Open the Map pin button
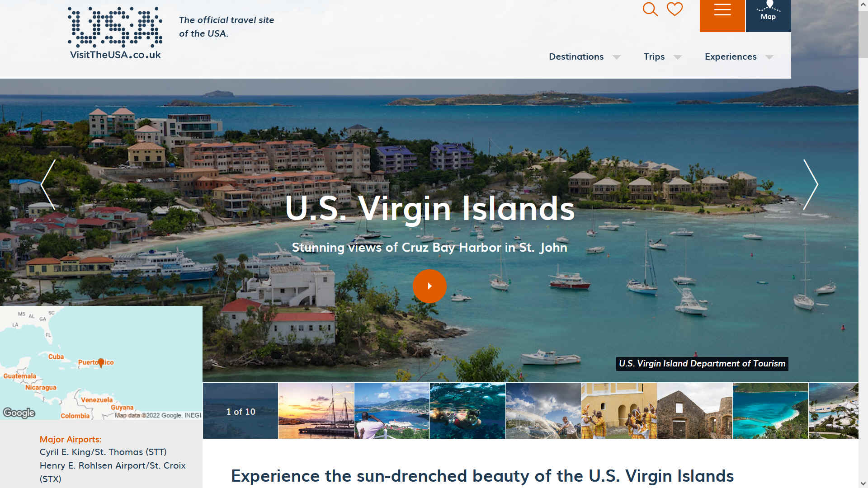The width and height of the screenshot is (868, 488). (x=768, y=16)
